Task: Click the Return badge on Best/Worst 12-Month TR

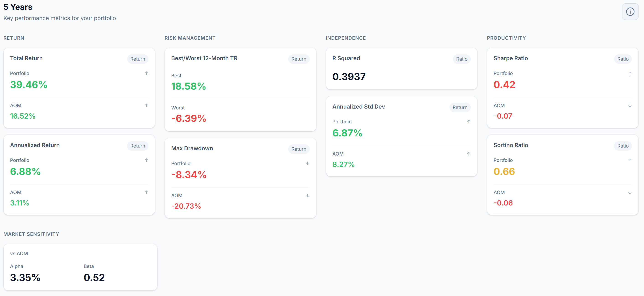Action: coord(299,59)
